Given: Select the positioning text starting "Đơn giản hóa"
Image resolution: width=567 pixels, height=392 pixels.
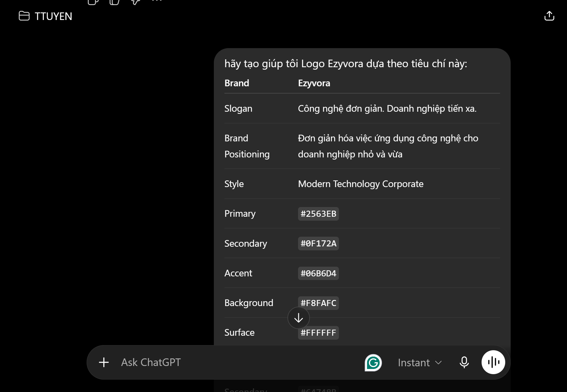Looking at the screenshot, I should pos(388,146).
